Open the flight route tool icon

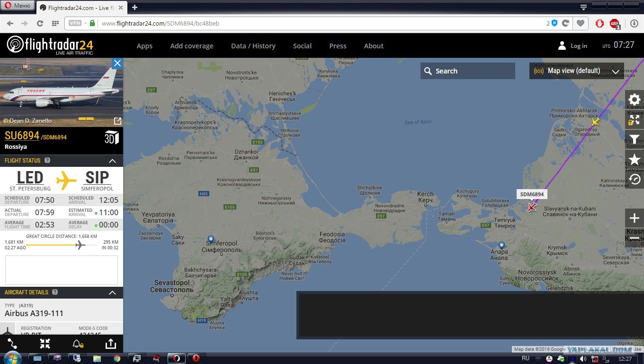(12, 344)
